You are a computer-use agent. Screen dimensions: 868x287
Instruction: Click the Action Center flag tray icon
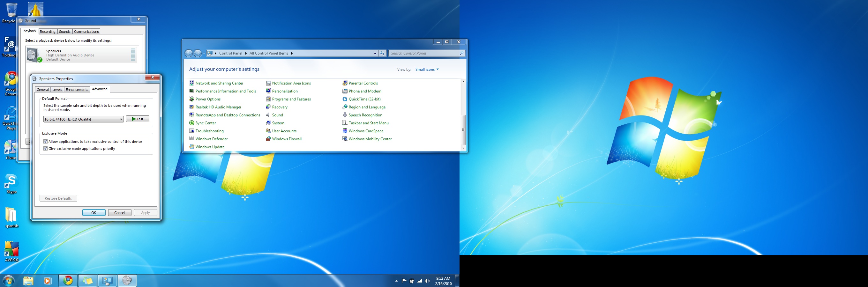pos(404,281)
